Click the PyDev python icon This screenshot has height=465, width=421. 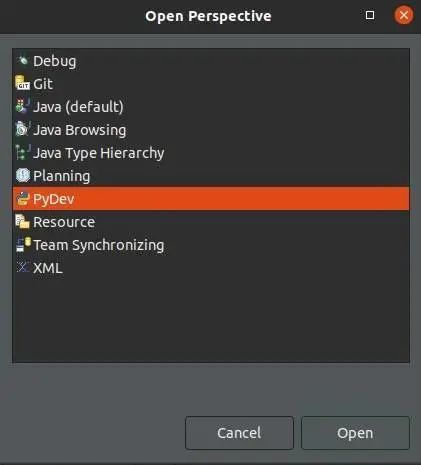[x=23, y=199]
